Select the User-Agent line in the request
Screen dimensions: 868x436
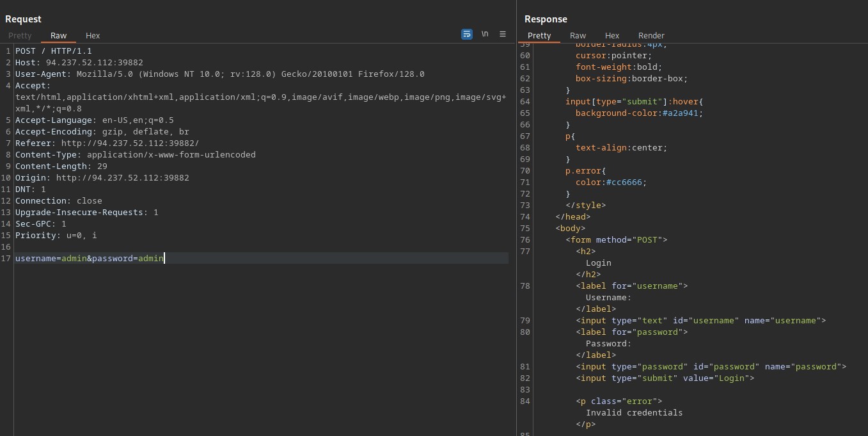coord(128,74)
